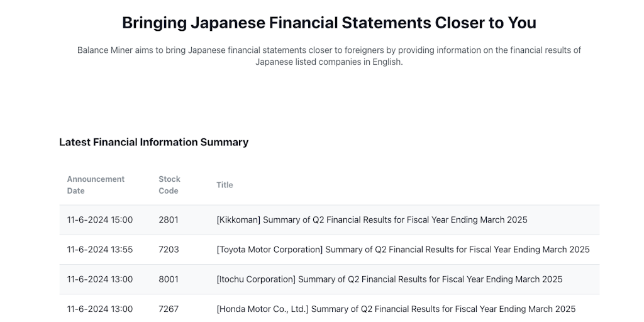Click the announcement date in the Itochu row

100,279
